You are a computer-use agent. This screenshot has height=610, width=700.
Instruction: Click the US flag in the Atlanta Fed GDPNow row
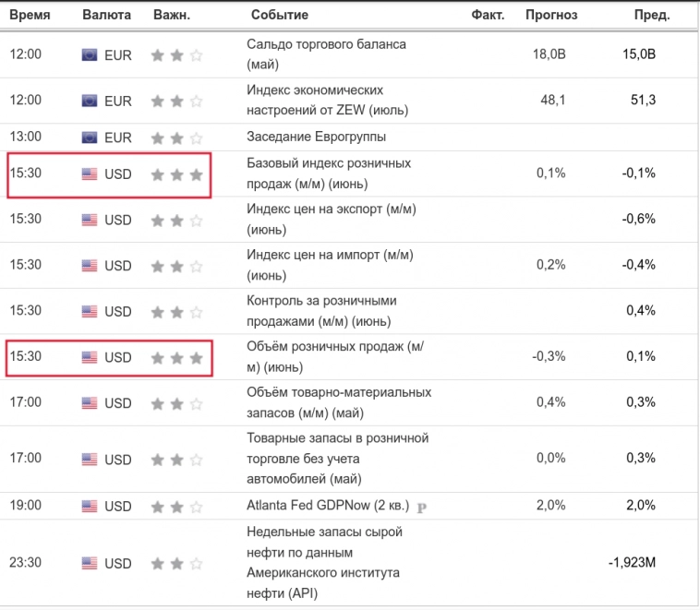[x=90, y=506]
